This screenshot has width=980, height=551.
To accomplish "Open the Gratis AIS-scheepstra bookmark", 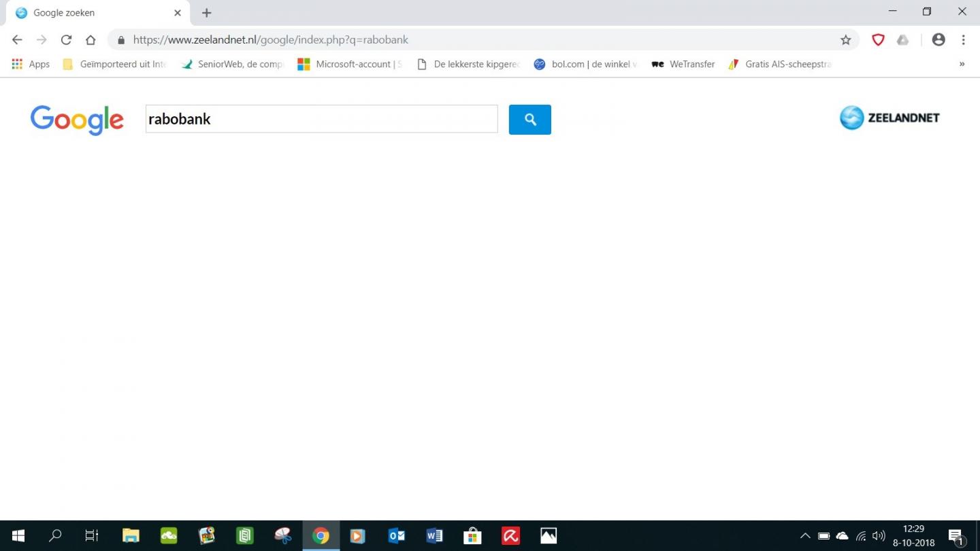I will click(781, 64).
